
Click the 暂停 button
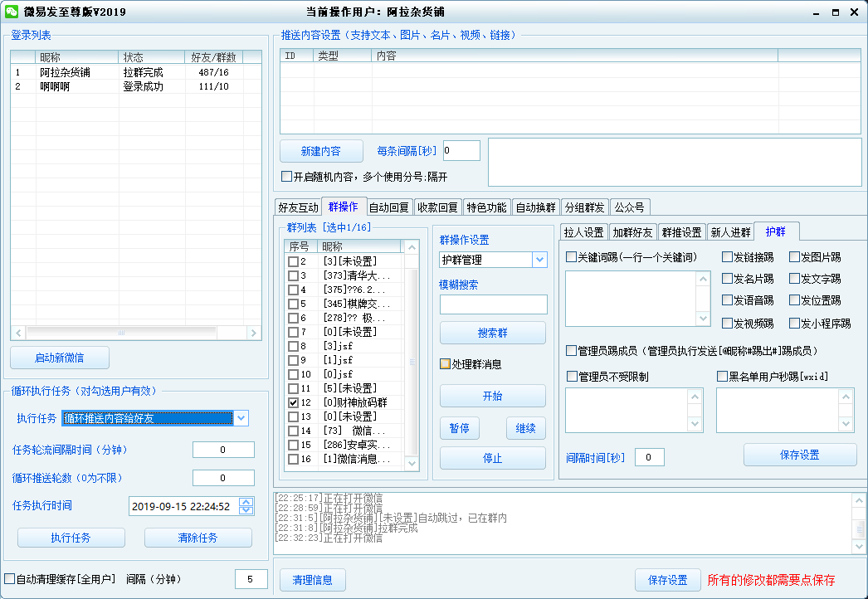(460, 428)
